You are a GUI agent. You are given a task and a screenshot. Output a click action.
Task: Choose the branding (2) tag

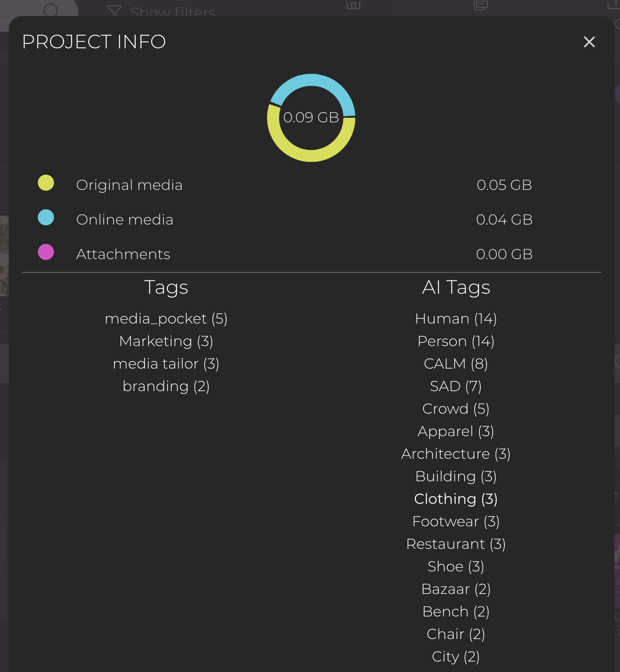(166, 386)
